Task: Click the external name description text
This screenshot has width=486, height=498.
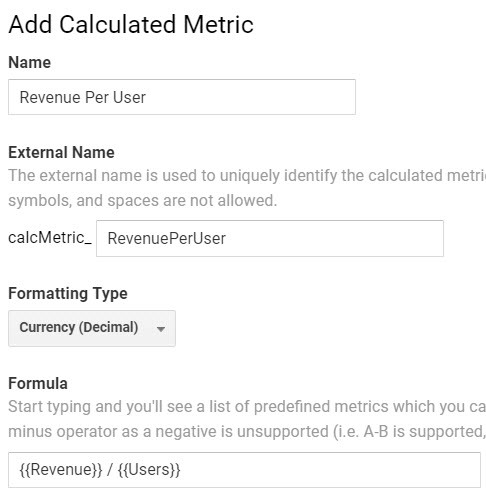Action: pos(247,176)
